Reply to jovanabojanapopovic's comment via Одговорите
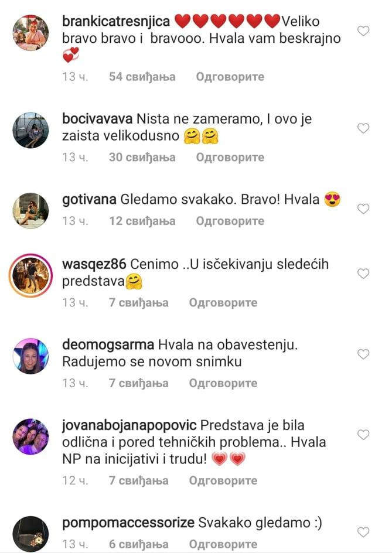Screen dimensions: 392x553 pyautogui.click(x=223, y=481)
